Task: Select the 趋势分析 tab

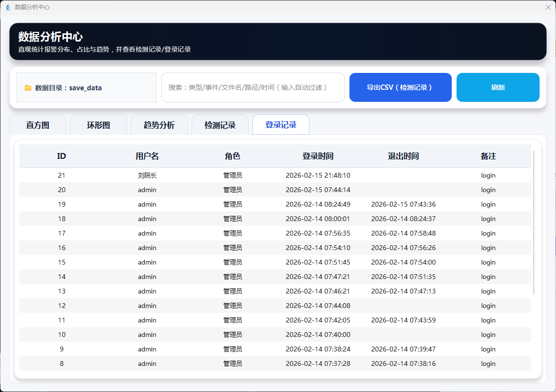Action: 159,126
